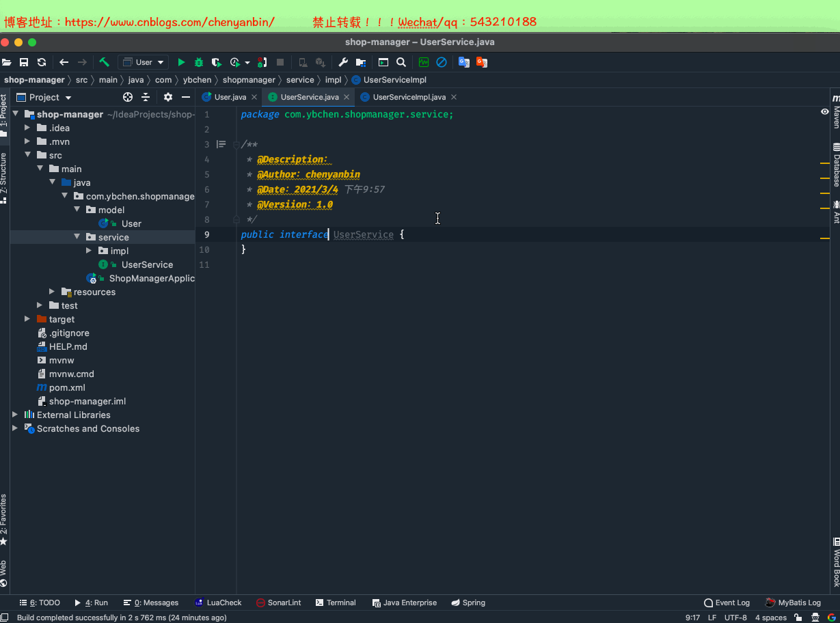Click the LF line separator selector
The image size is (840, 623).
click(x=712, y=618)
